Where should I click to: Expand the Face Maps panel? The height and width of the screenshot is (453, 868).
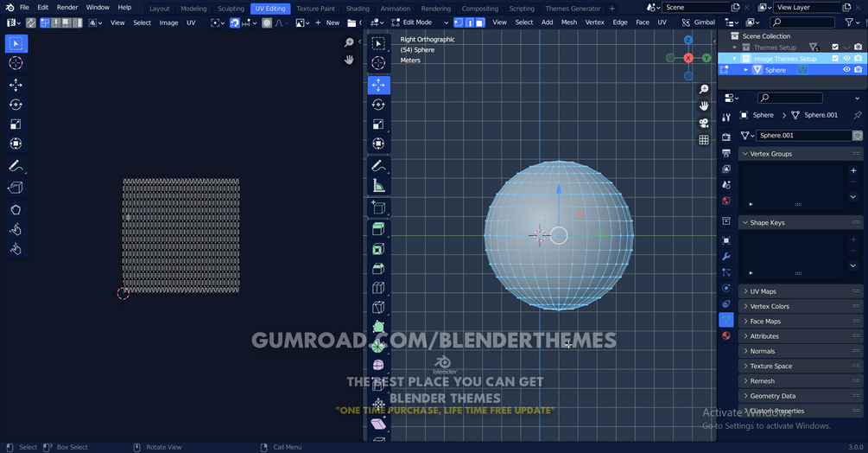(801, 321)
